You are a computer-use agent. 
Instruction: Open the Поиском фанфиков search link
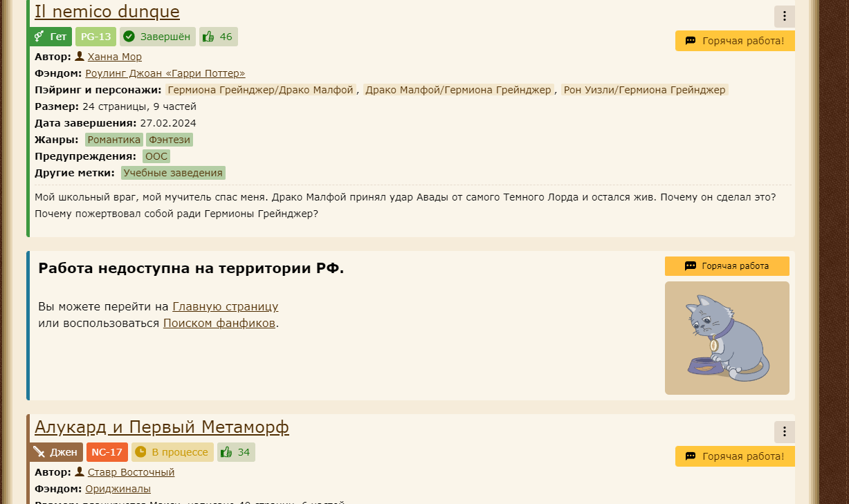219,323
